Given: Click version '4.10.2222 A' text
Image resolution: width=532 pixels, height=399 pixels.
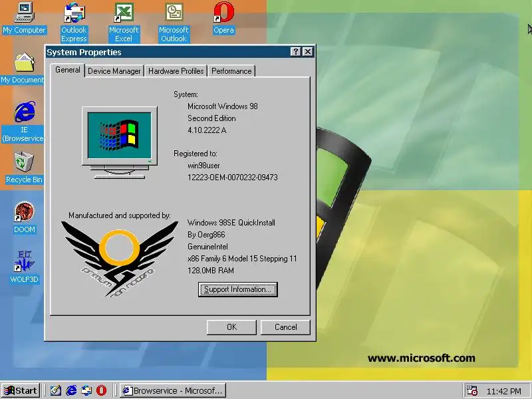Looking at the screenshot, I should tap(207, 130).
